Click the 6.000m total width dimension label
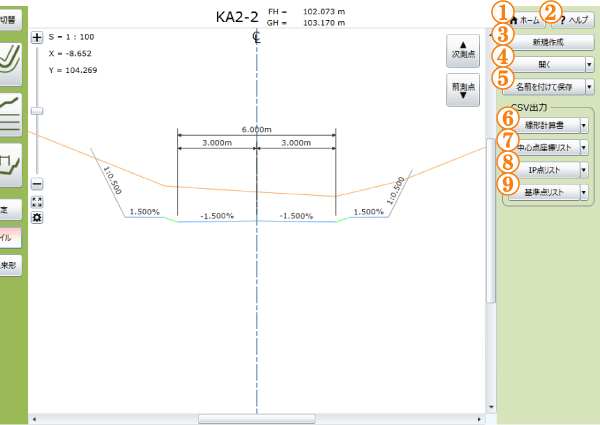The width and height of the screenshot is (600, 425). click(256, 130)
